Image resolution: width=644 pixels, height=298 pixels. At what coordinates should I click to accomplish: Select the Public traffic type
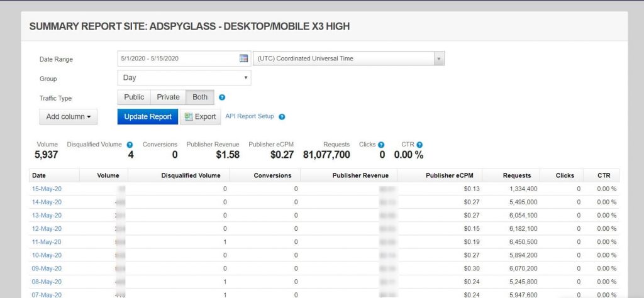pos(134,97)
